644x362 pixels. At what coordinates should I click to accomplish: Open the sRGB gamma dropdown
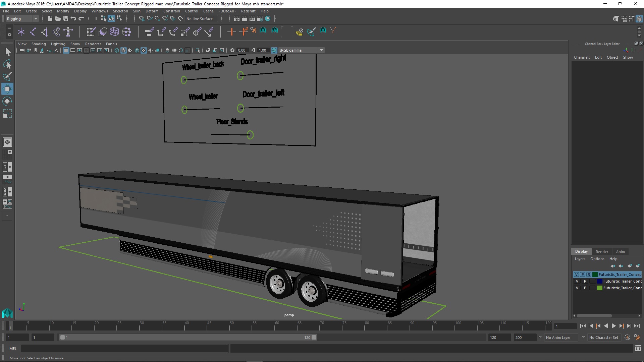(x=301, y=50)
